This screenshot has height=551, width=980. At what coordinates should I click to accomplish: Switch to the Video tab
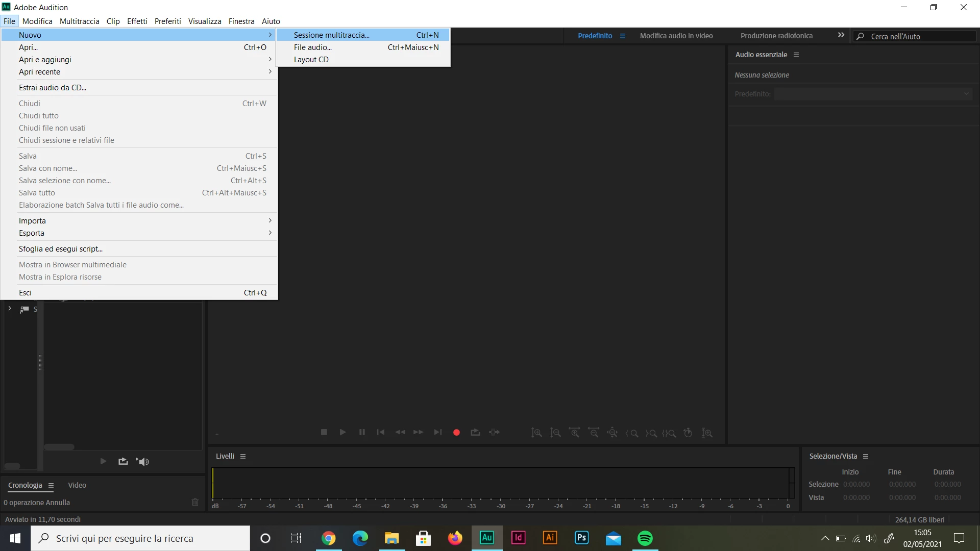tap(77, 485)
